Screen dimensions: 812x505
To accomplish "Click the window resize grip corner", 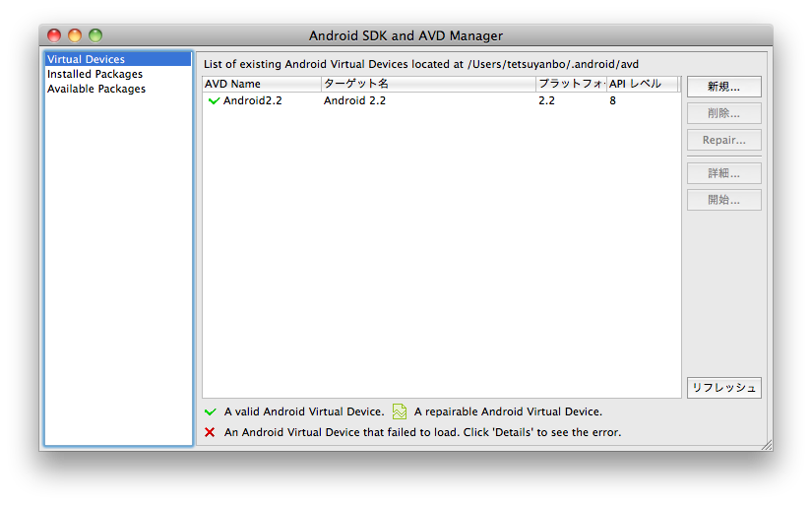I will (767, 445).
